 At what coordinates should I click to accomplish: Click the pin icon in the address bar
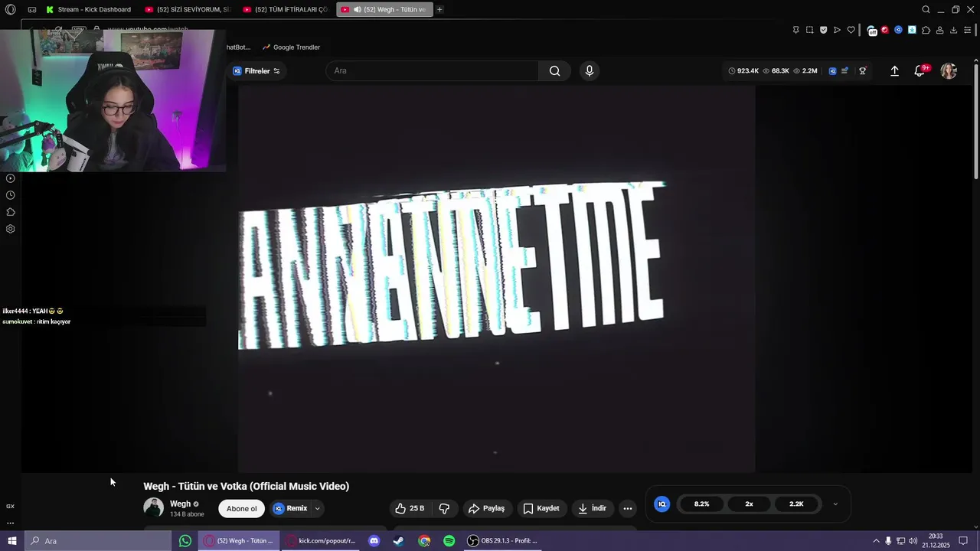(795, 30)
